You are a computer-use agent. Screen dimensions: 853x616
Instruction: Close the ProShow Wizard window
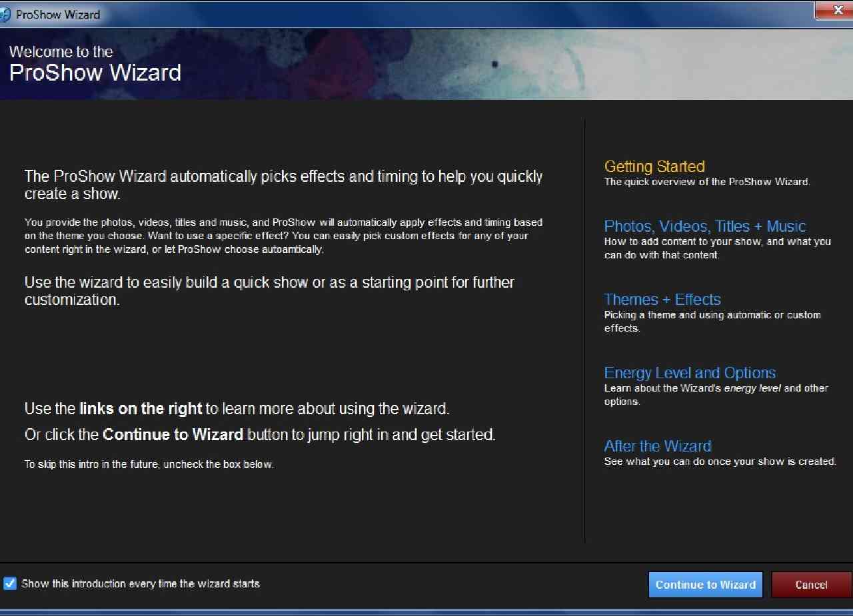pos(834,10)
